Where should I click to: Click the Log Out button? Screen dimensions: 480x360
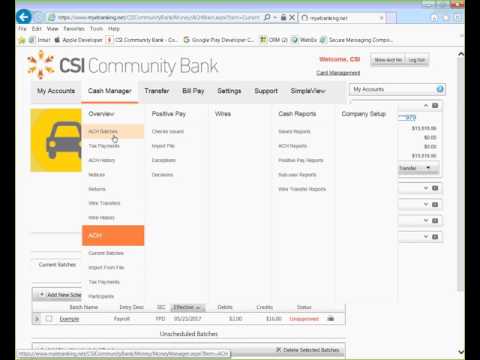pyautogui.click(x=417, y=60)
